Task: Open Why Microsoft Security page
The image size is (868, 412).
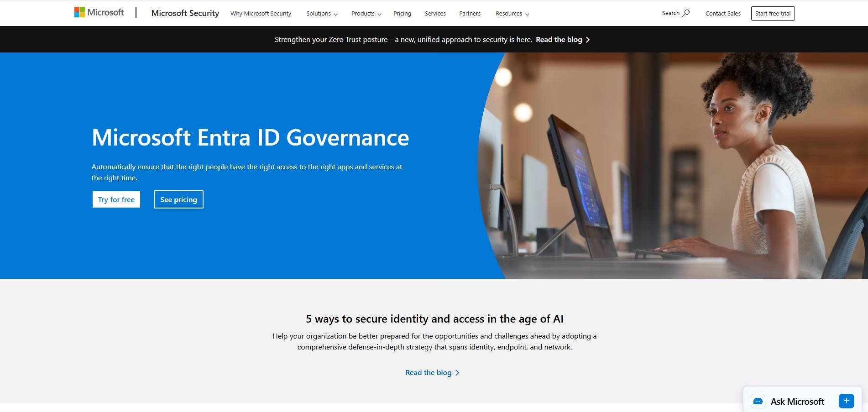Action: click(x=261, y=13)
